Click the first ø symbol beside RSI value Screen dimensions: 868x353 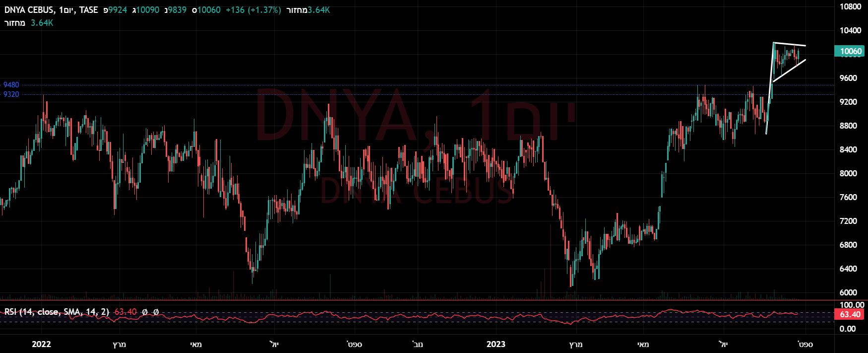click(x=144, y=312)
